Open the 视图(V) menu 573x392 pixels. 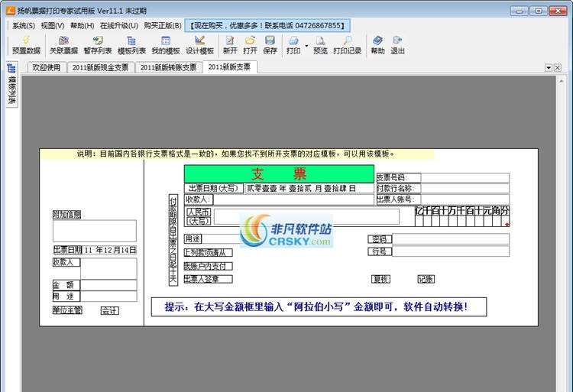tap(53, 25)
